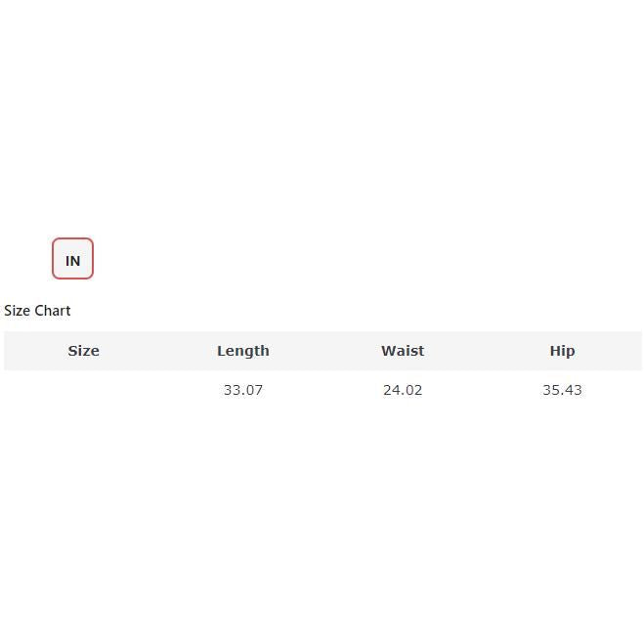The width and height of the screenshot is (644, 644).
Task: Toggle the IN unit button
Action: point(72,259)
